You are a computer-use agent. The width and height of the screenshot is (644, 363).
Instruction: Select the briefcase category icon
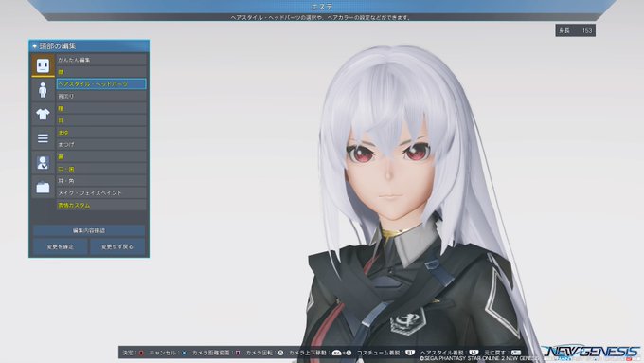click(44, 187)
